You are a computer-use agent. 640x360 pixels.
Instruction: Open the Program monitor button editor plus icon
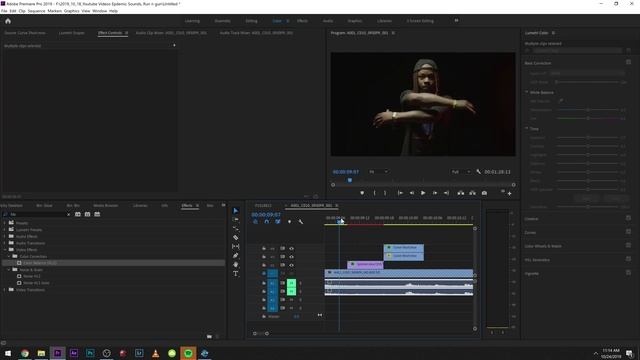click(509, 193)
